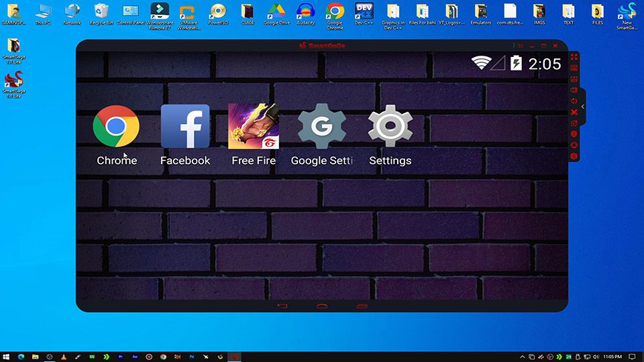Click the red X icon in side toolbar

click(x=574, y=112)
